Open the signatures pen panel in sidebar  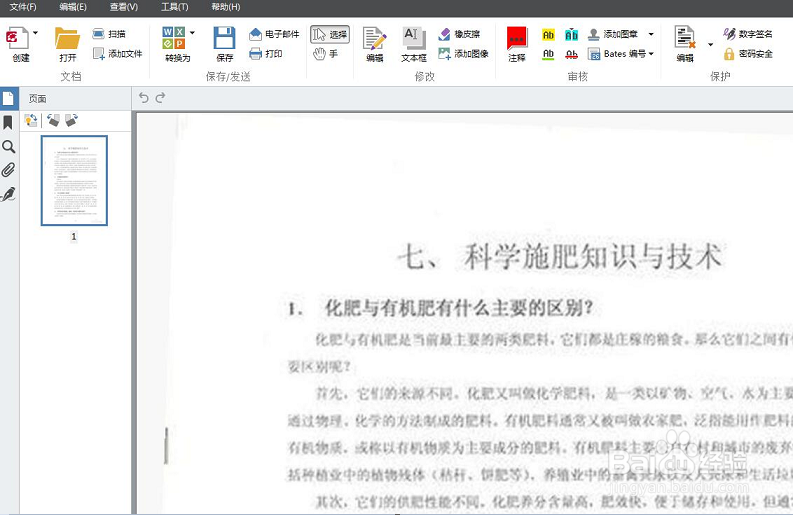pos(9,194)
